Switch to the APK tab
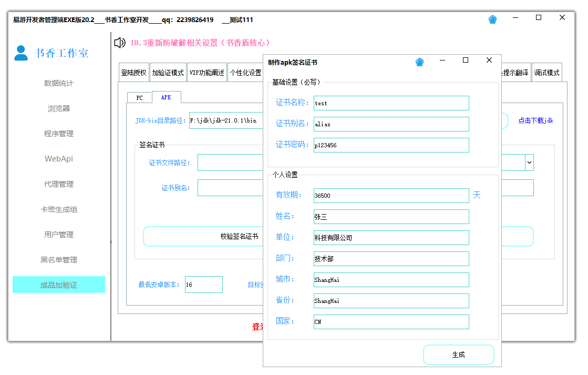 (x=167, y=97)
